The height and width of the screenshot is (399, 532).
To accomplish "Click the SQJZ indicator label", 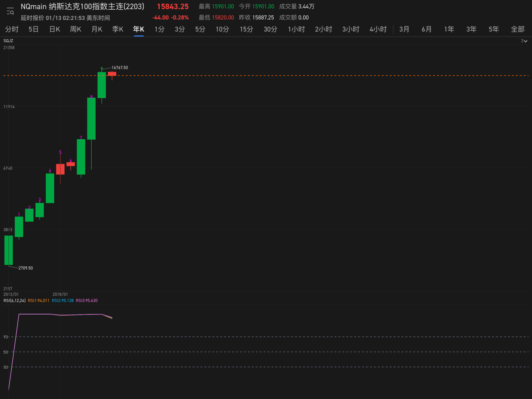I will [8, 41].
